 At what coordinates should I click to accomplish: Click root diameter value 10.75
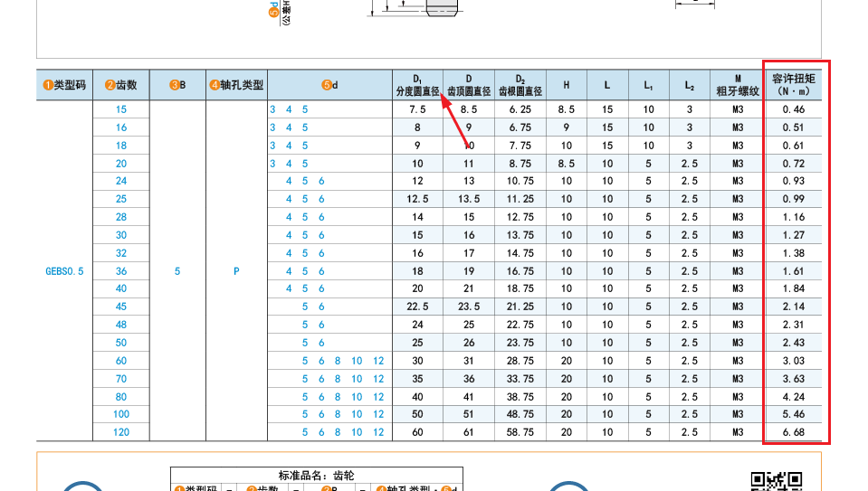point(520,181)
